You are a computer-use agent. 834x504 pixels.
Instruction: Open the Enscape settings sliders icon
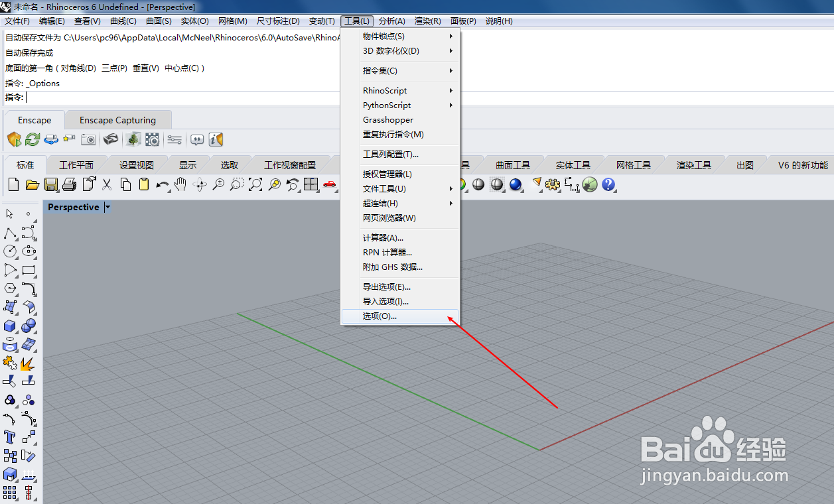174,139
